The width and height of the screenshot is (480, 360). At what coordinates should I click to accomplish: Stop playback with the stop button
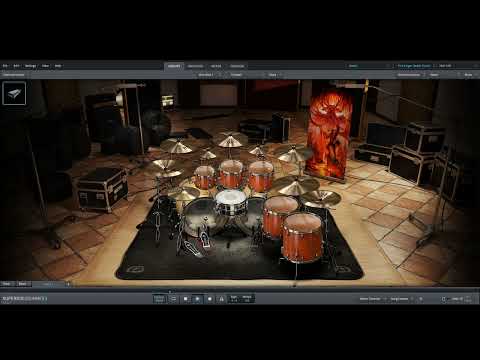[x=186, y=299]
